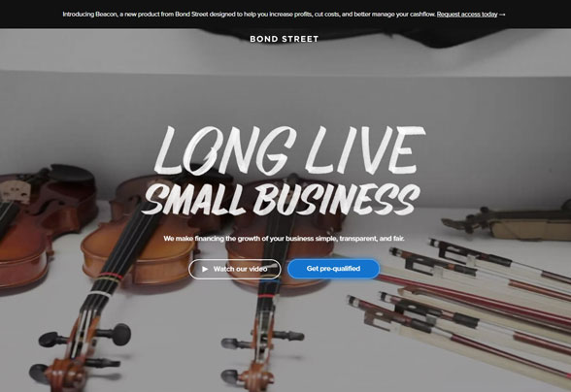Go home via the BOND STREET logo

(284, 39)
